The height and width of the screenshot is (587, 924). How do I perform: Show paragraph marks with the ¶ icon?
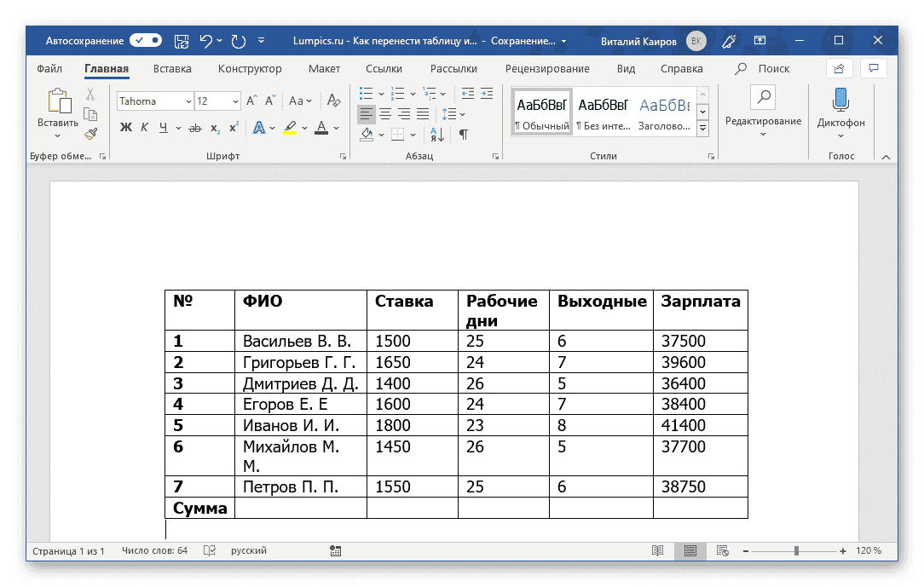click(x=464, y=134)
